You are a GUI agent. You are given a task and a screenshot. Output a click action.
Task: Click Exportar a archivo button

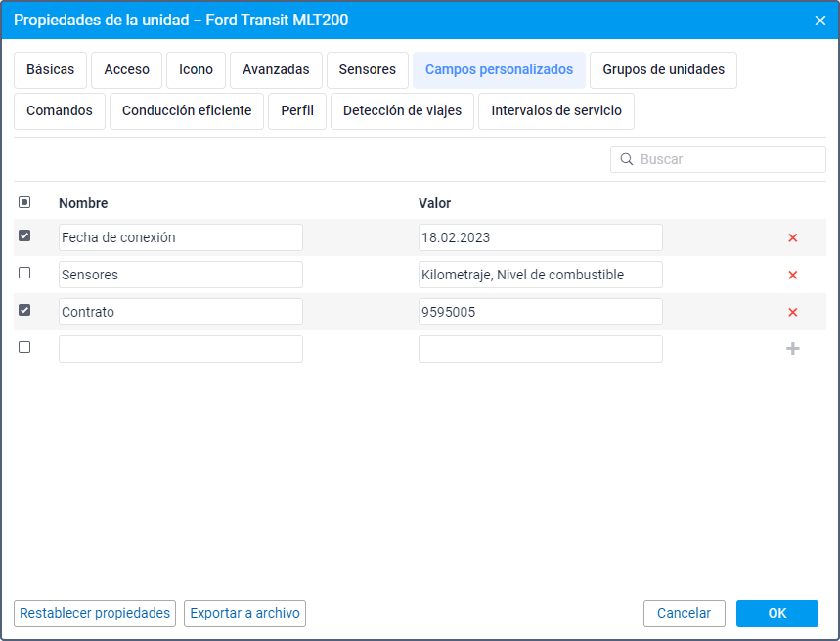[244, 614]
